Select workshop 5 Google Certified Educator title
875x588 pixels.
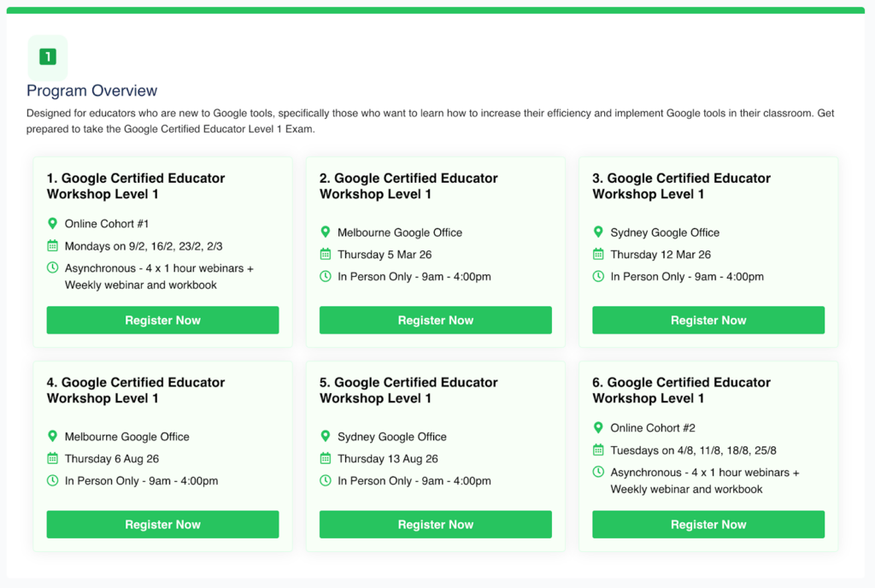point(408,391)
